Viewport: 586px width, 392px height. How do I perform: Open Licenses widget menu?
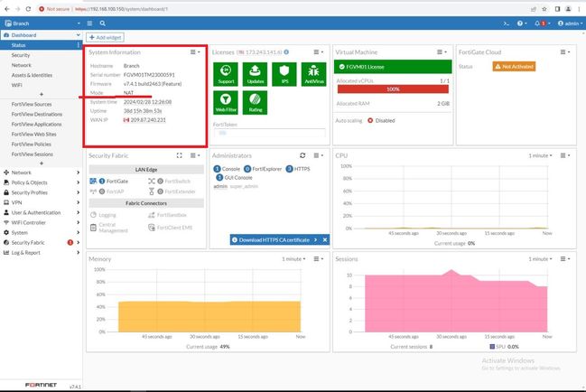click(x=319, y=52)
